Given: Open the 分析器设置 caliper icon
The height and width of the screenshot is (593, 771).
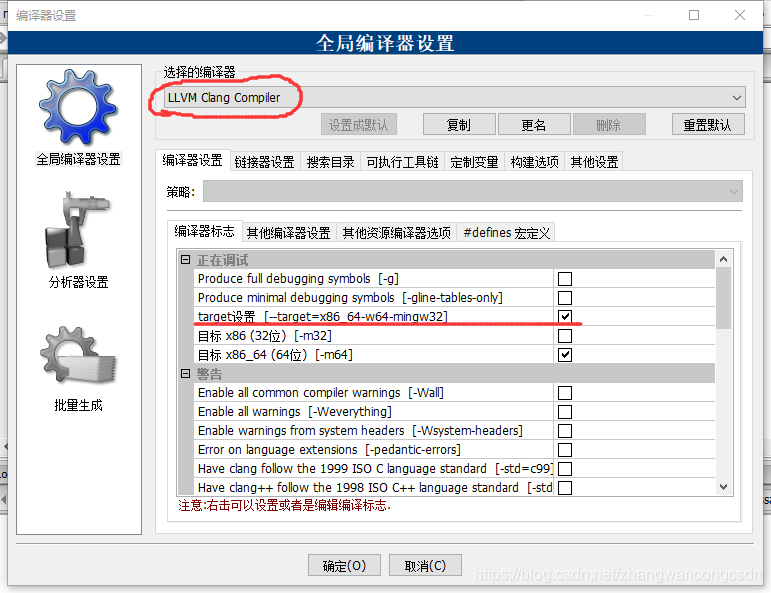Looking at the screenshot, I should [x=78, y=229].
